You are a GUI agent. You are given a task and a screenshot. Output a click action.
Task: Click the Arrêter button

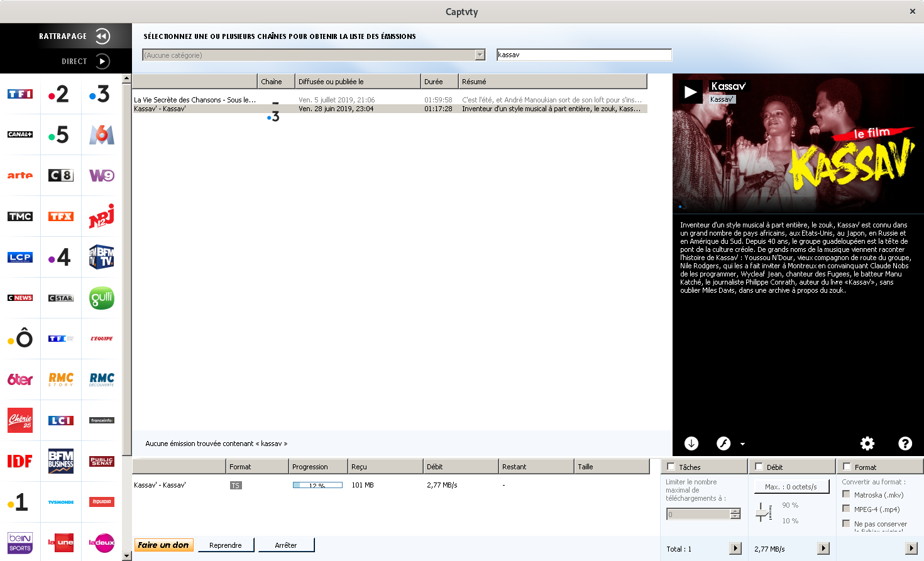click(286, 545)
